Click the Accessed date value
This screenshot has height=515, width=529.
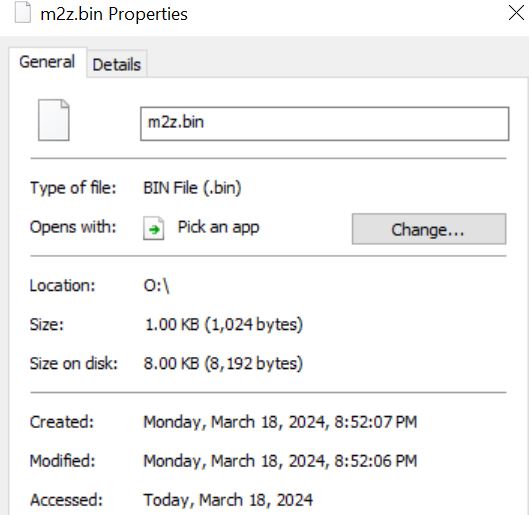pyautogui.click(x=228, y=500)
